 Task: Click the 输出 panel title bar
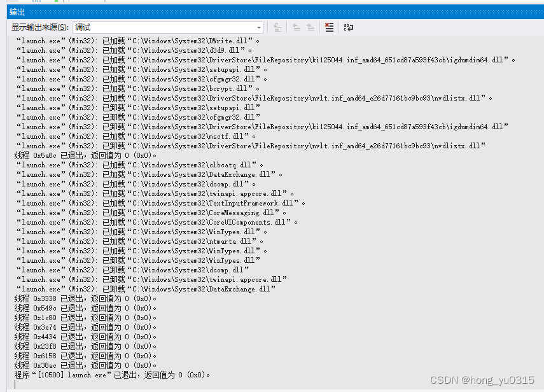(x=275, y=12)
